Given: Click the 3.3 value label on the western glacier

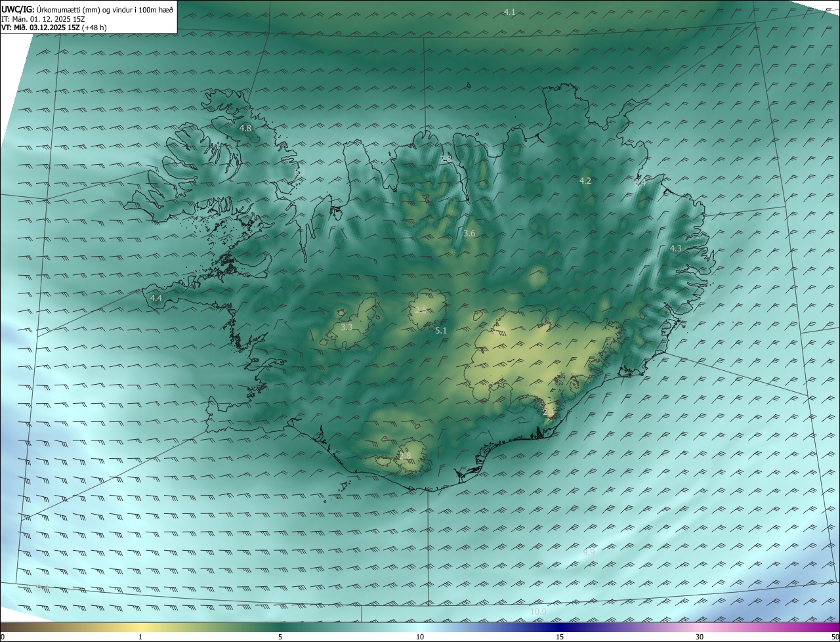Looking at the screenshot, I should pyautogui.click(x=346, y=327).
